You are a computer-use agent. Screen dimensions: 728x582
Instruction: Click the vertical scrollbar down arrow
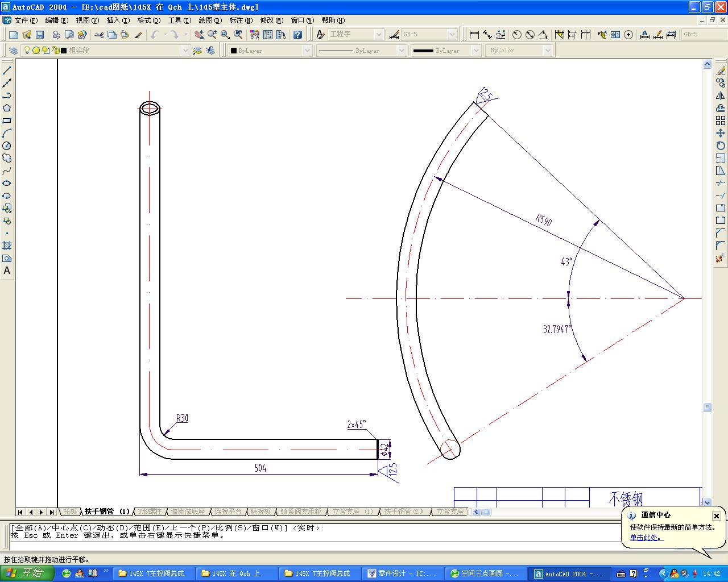point(707,502)
